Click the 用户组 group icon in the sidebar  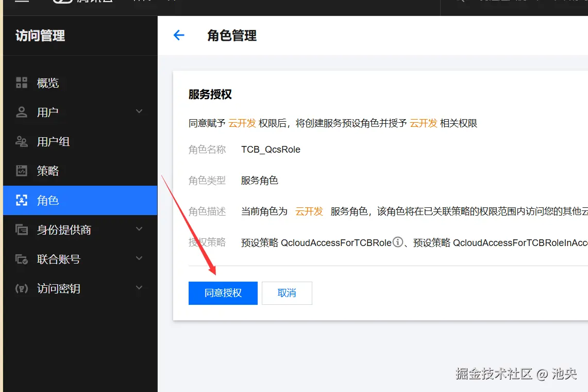22,141
